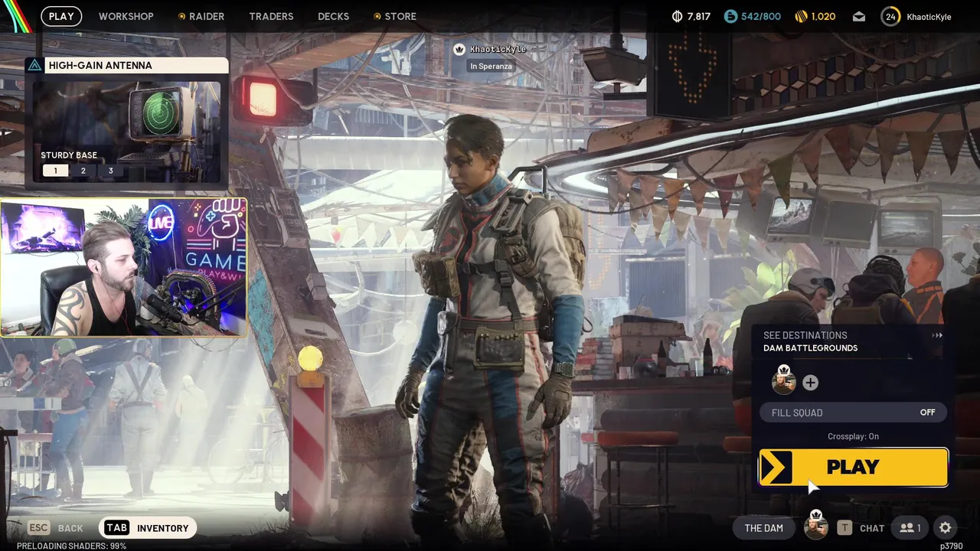Screen dimensions: 980x551
Task: Open INVENTORY with the TAB button
Action: click(148, 528)
